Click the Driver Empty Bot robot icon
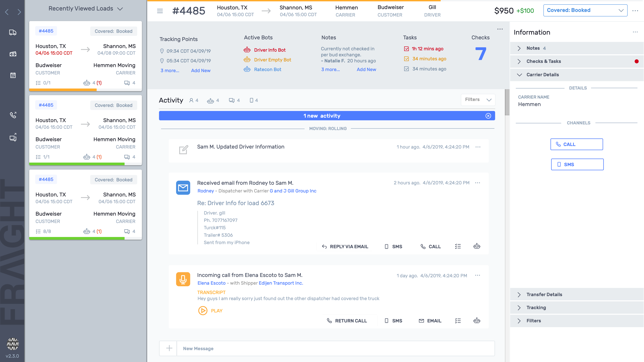This screenshot has height=362, width=644. tap(247, 59)
